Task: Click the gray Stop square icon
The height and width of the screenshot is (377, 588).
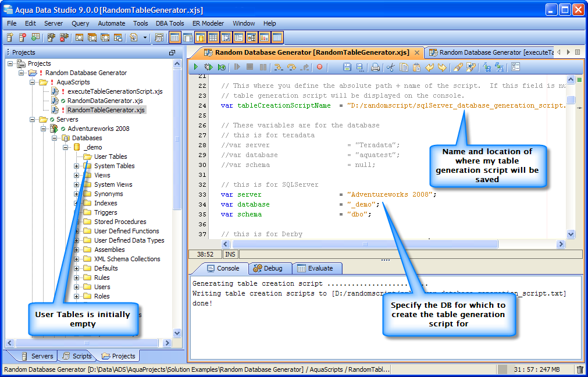Action: 250,67
